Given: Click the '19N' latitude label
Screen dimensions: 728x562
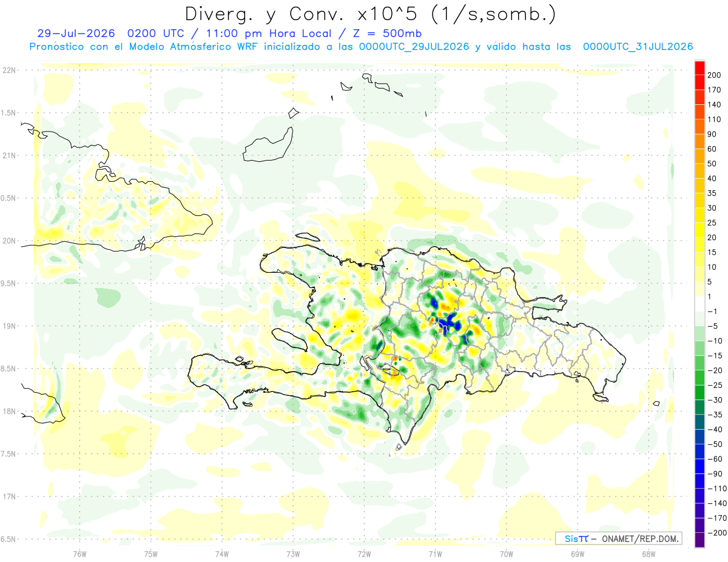Looking at the screenshot, I should pyautogui.click(x=8, y=326).
